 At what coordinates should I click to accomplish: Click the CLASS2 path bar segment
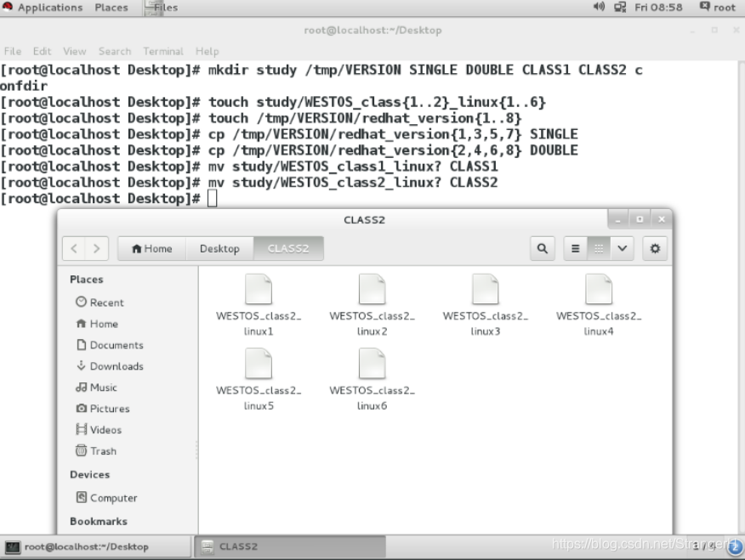(288, 249)
